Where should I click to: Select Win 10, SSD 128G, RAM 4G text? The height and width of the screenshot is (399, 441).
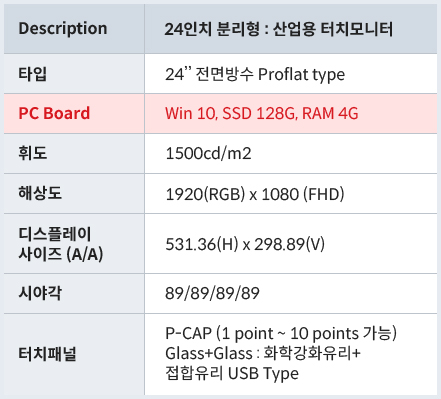[x=262, y=113]
